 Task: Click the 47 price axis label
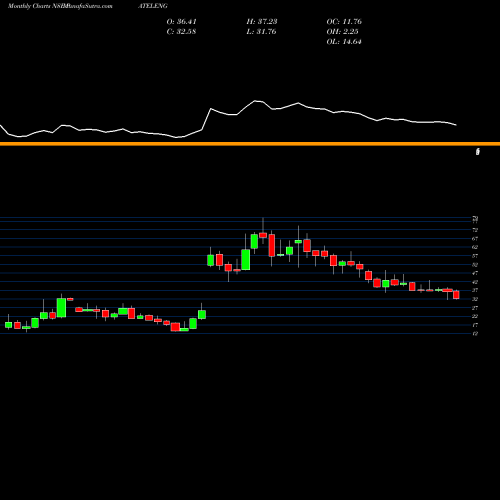(x=475, y=273)
